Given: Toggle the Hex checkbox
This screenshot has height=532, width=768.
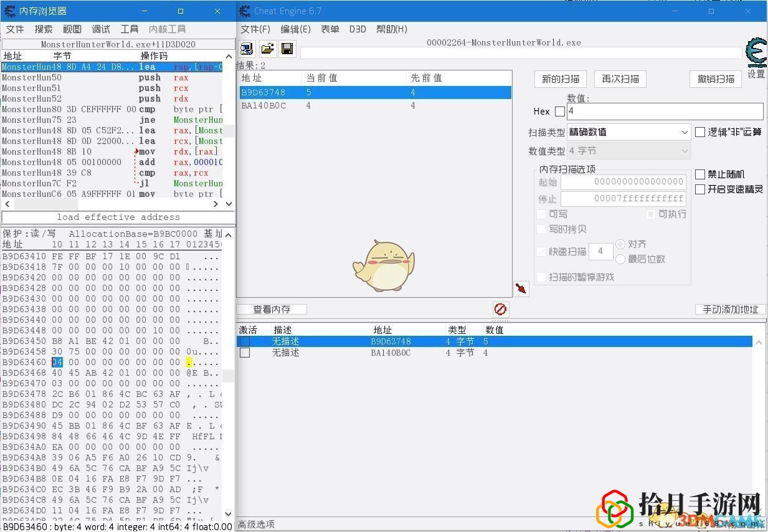Looking at the screenshot, I should pos(560,112).
